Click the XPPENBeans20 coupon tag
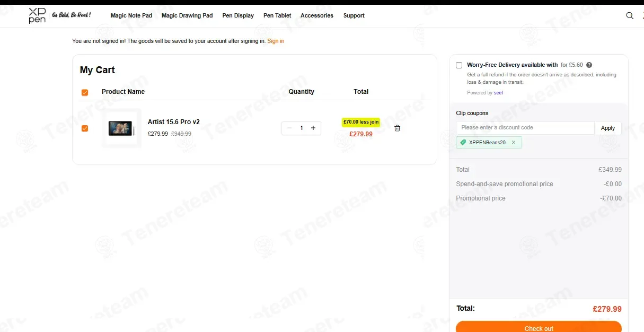The height and width of the screenshot is (332, 644). [489, 143]
